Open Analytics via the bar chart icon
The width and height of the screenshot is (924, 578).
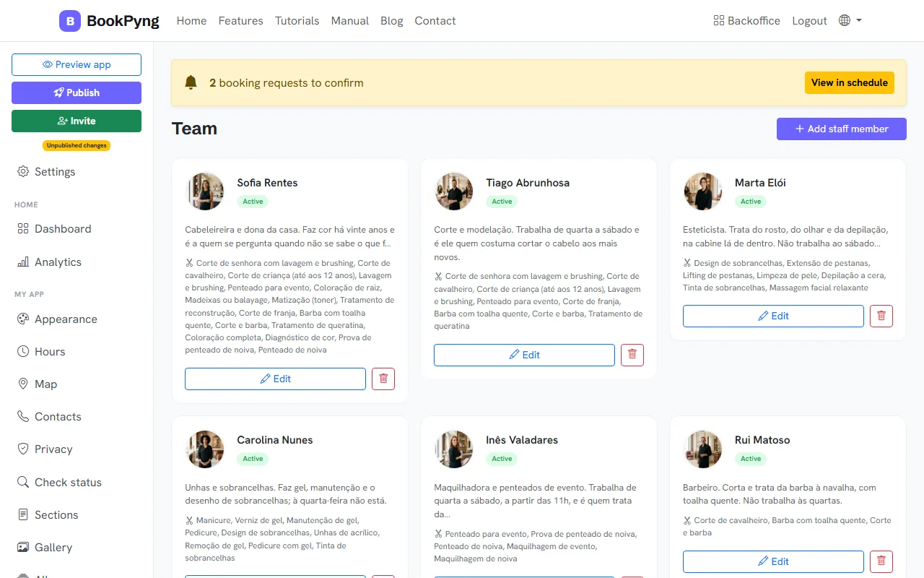tap(23, 262)
